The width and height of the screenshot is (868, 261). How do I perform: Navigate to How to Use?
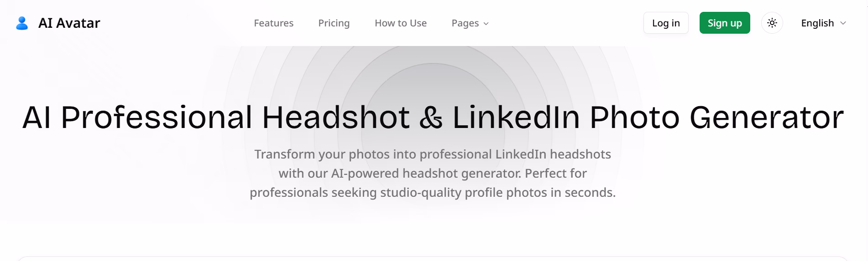coord(400,23)
